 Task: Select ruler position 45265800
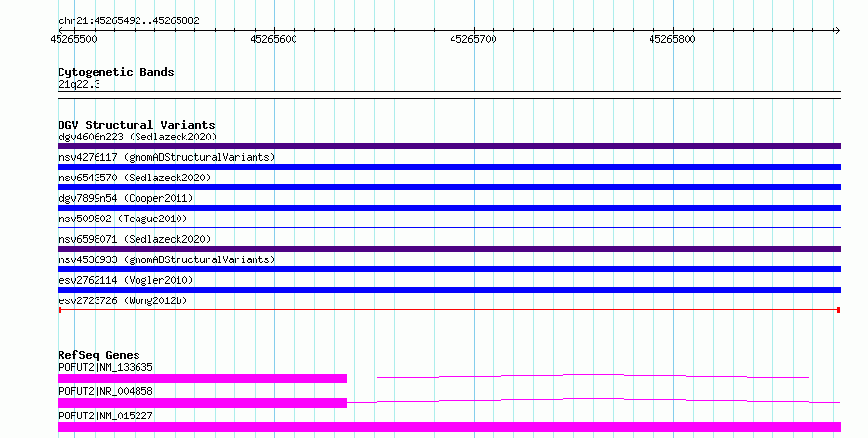coord(673,39)
